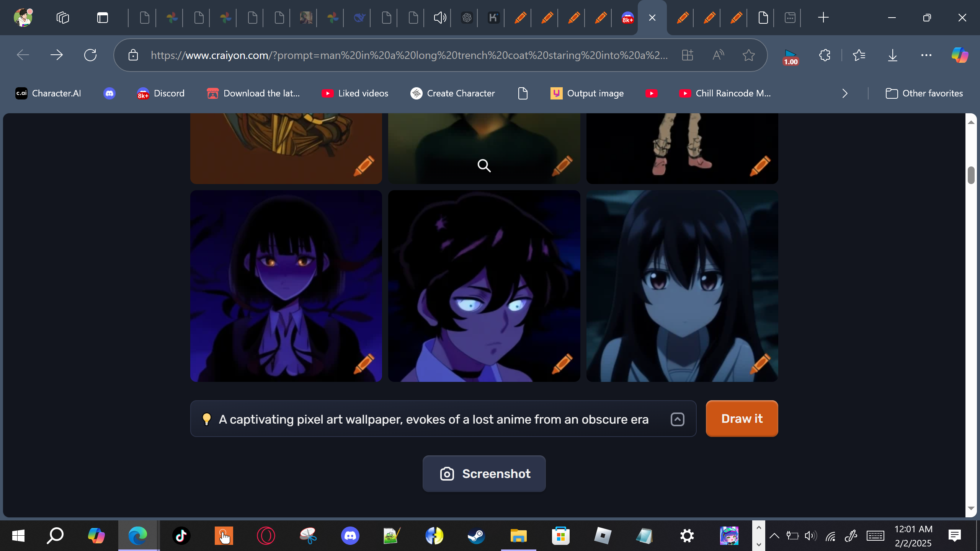Click the camera Screenshot button
The width and height of the screenshot is (980, 551).
click(484, 474)
